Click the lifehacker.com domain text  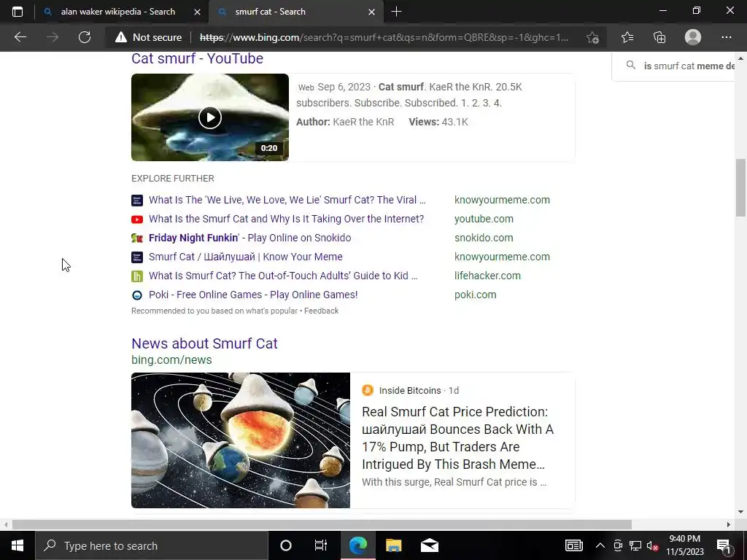click(487, 276)
